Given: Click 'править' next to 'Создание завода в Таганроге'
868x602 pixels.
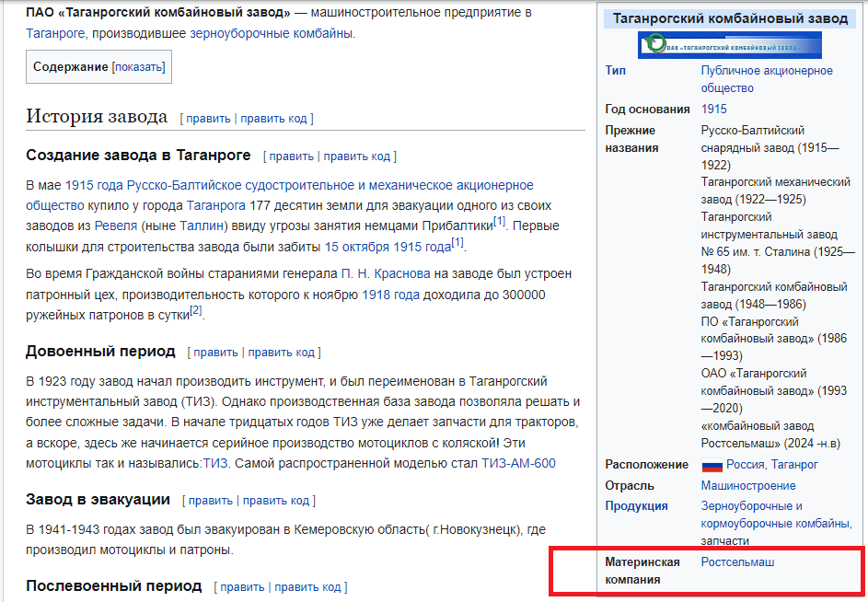Looking at the screenshot, I should point(291,156).
